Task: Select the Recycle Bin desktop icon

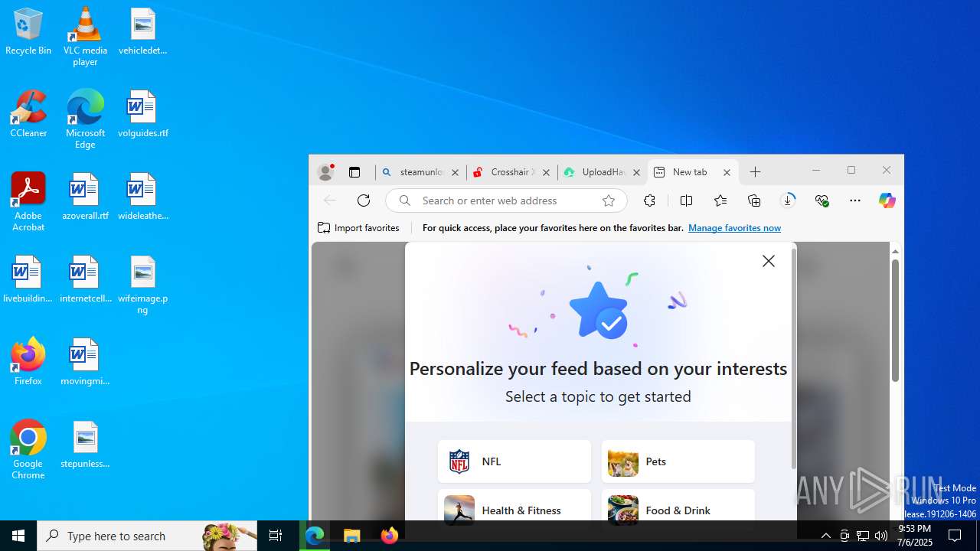Action: click(28, 32)
